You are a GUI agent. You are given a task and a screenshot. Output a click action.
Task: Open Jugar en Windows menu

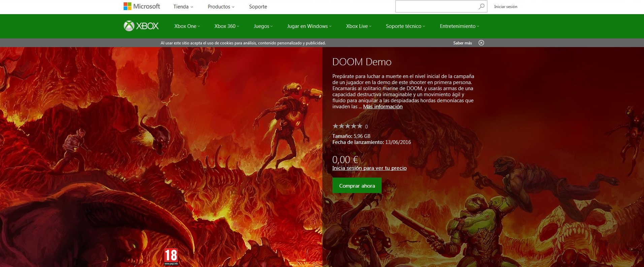309,26
